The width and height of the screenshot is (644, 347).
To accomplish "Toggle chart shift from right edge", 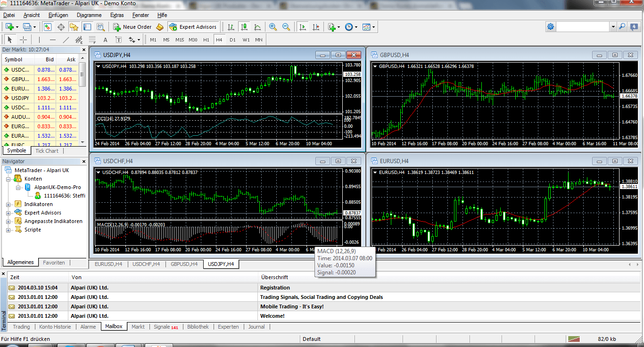I will (316, 27).
